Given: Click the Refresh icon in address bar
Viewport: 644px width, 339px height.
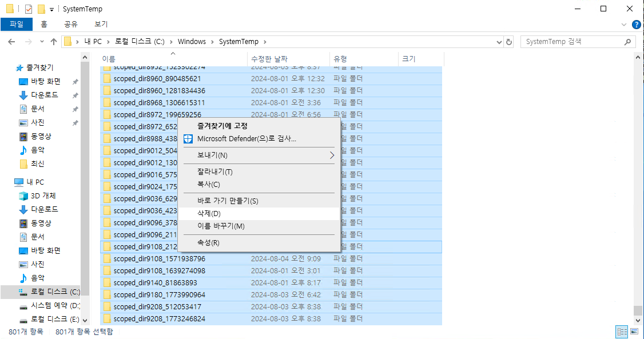Looking at the screenshot, I should pyautogui.click(x=510, y=42).
